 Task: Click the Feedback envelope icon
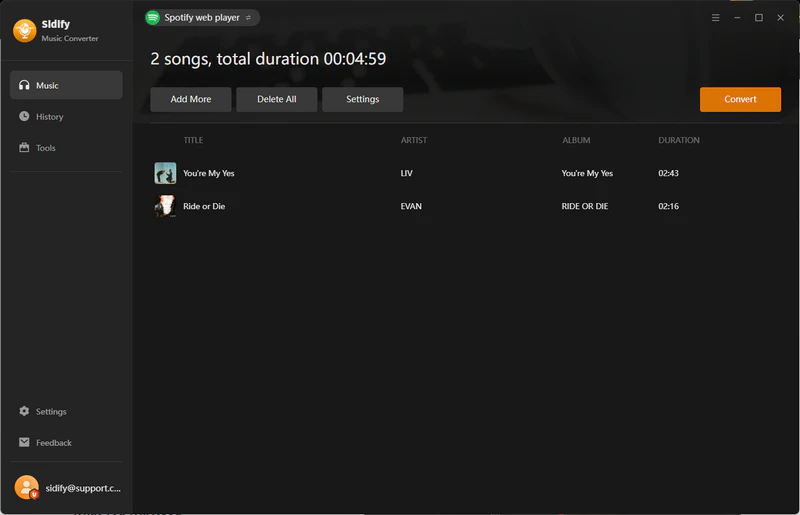coord(24,442)
